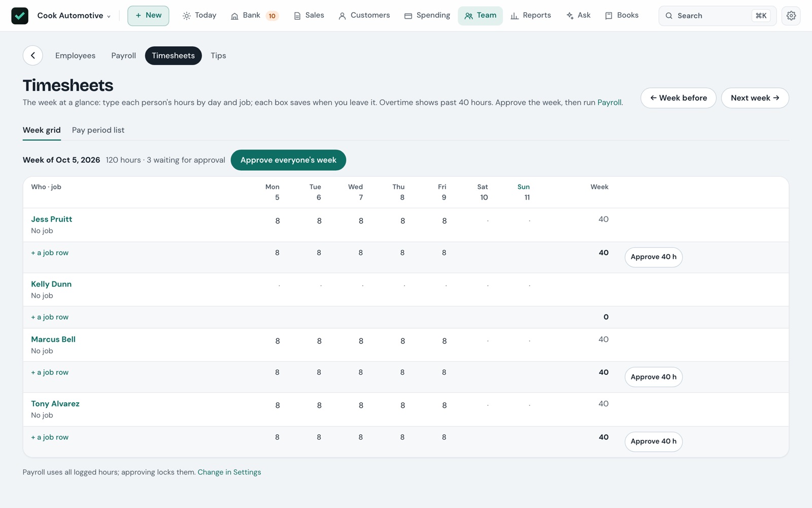812x508 pixels.
Task: Add a job row under Kelly Dunn
Action: coord(50,317)
